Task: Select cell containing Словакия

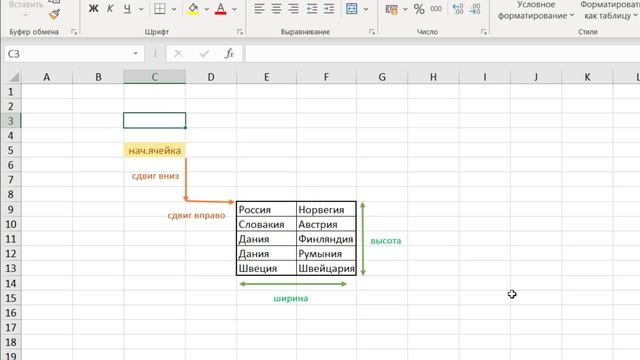Action: point(267,224)
